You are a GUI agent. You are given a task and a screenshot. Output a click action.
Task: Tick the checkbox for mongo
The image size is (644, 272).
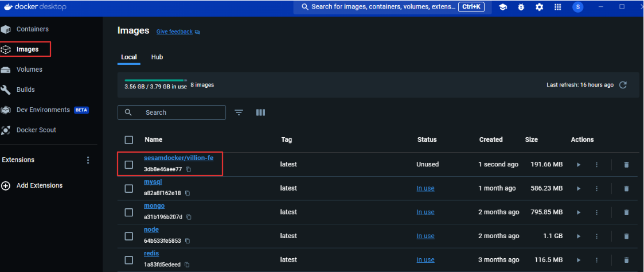(129, 212)
